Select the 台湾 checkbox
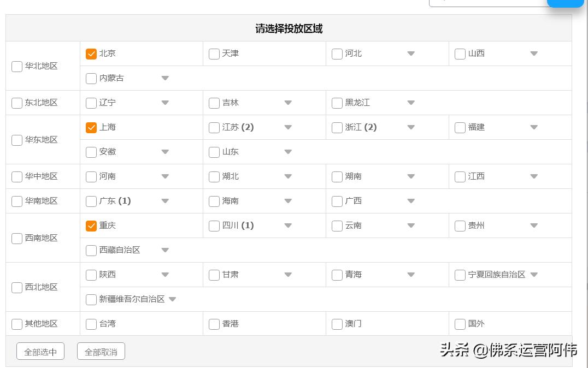Image resolution: width=588 pixels, height=368 pixels. coord(91,323)
